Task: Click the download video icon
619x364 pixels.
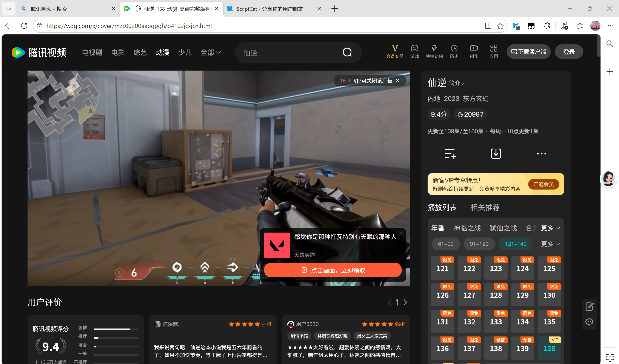Action: click(496, 154)
